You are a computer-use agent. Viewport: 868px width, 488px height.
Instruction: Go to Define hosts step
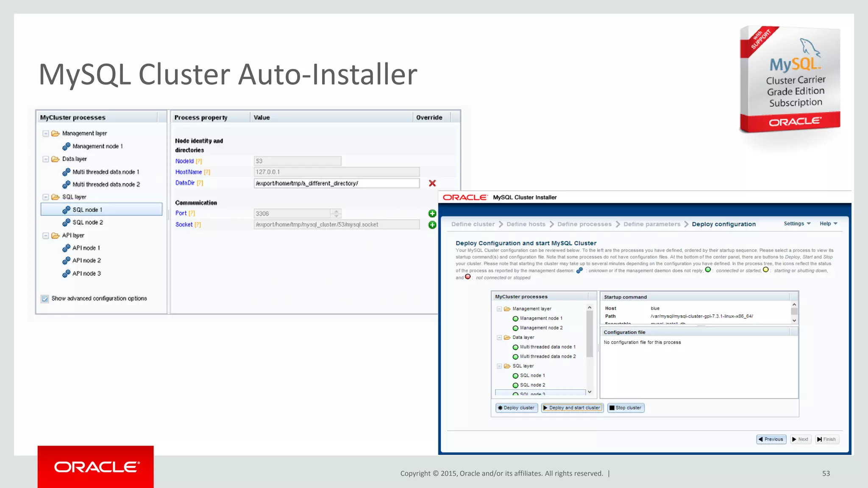(526, 224)
